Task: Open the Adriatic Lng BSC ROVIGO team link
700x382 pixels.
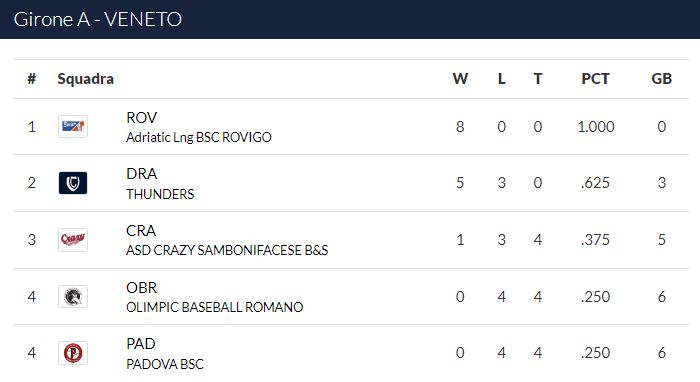Action: [x=199, y=137]
